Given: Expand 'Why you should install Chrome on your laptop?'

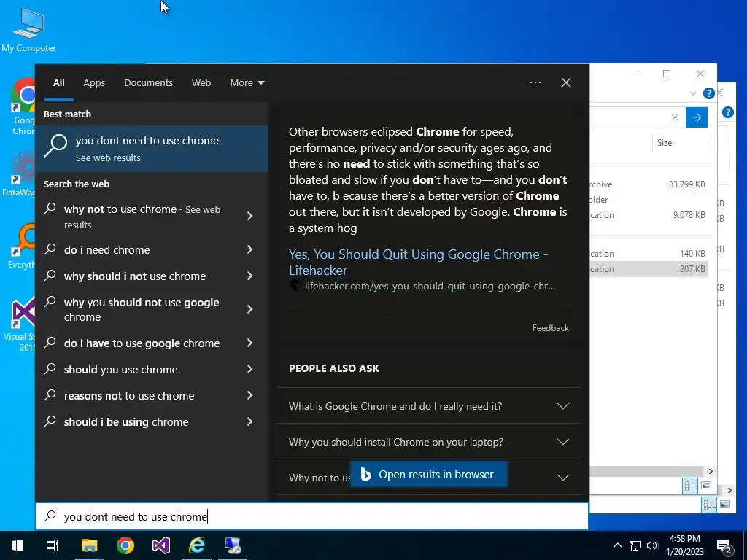Looking at the screenshot, I should [x=429, y=442].
